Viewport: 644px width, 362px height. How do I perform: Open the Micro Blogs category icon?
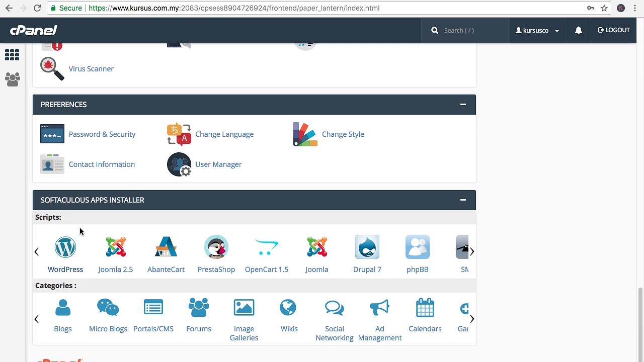[x=108, y=308]
